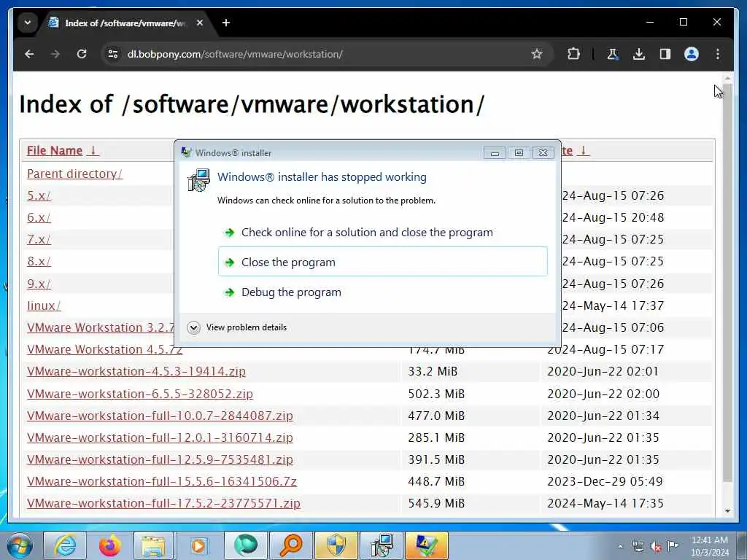Screen dimensions: 747x560
Task: Open the 9.x/ folder link
Action: (x=39, y=284)
